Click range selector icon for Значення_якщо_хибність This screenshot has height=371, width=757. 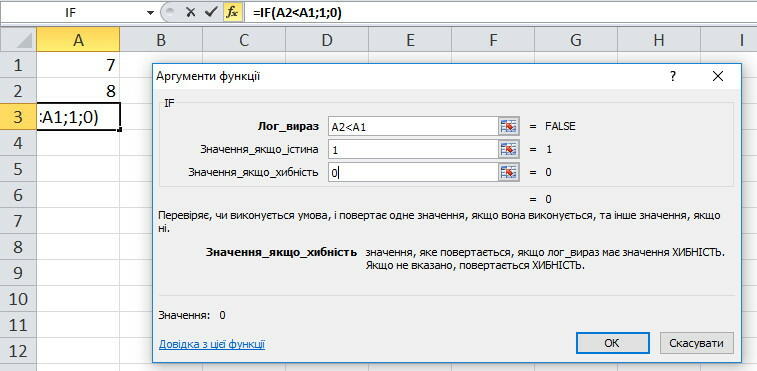[x=509, y=172]
